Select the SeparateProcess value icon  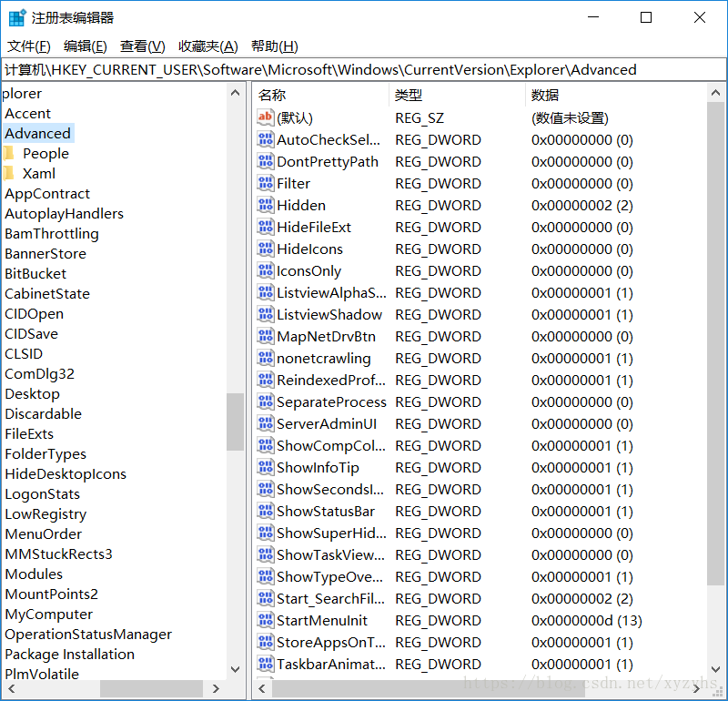click(265, 401)
